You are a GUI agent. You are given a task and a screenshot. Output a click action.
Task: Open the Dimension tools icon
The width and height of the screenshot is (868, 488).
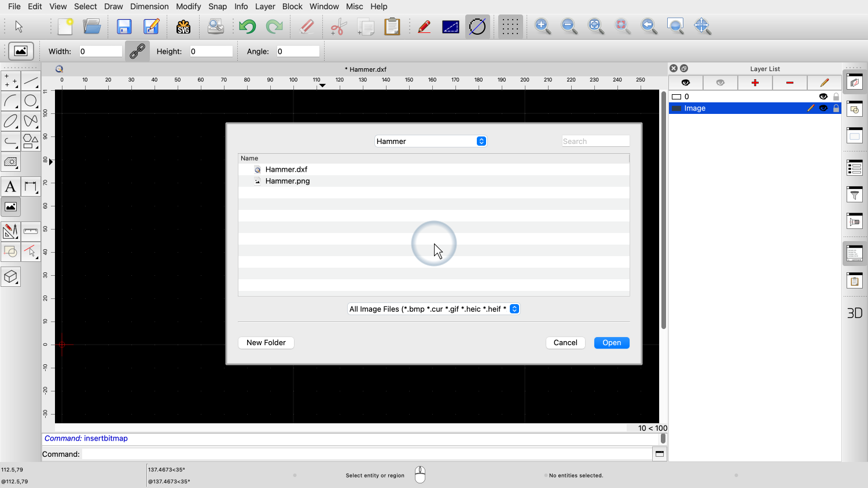(31, 187)
